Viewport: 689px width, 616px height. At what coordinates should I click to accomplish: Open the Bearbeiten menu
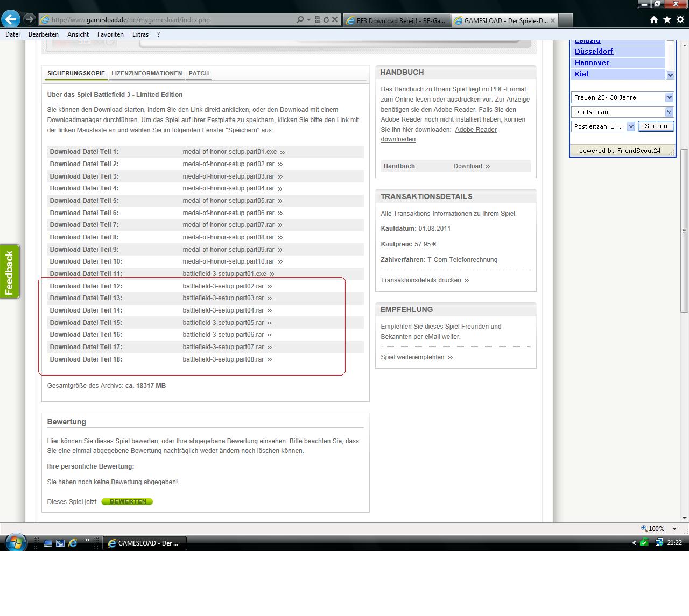click(44, 34)
